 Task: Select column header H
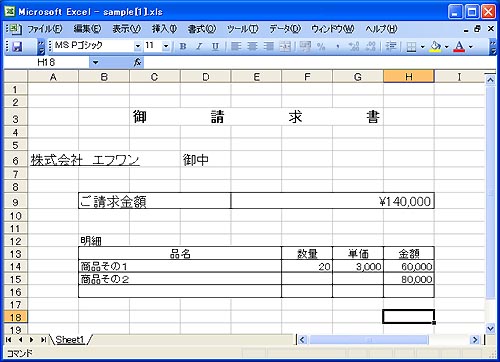(409, 77)
